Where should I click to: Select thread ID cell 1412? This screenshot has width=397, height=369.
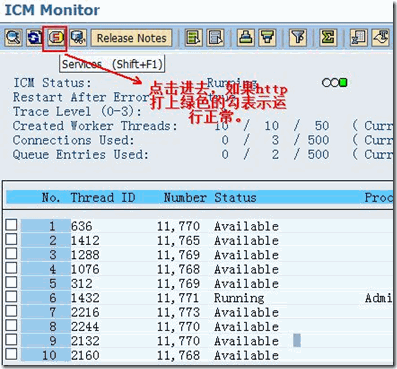tap(85, 241)
